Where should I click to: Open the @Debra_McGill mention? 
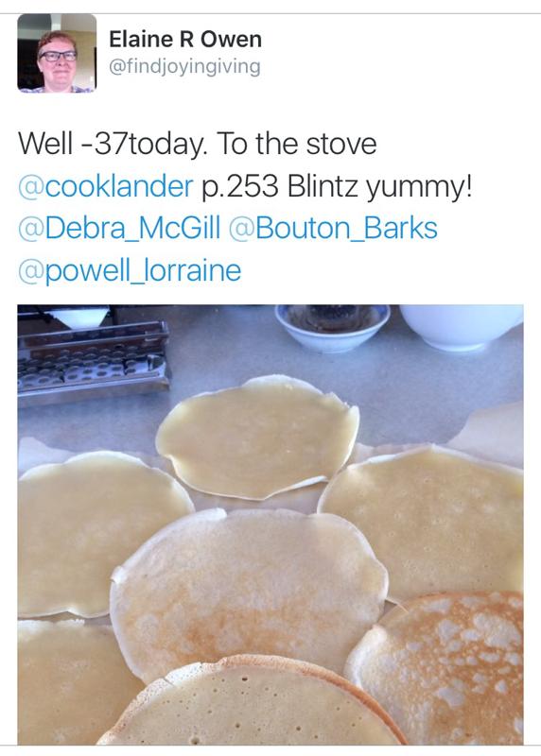tap(119, 228)
